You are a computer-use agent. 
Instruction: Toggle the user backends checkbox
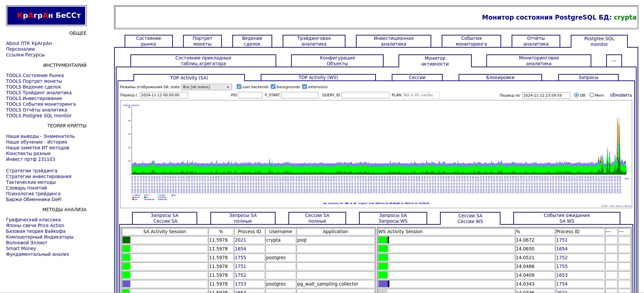[x=239, y=87]
